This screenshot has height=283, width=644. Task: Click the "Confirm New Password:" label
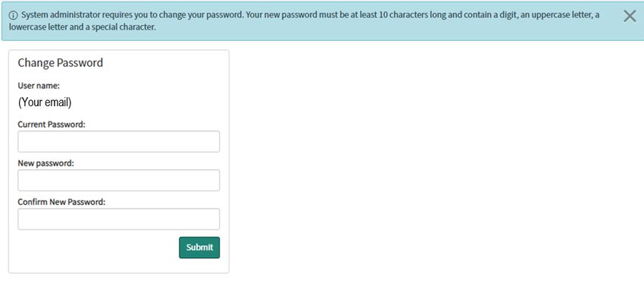pos(61,202)
